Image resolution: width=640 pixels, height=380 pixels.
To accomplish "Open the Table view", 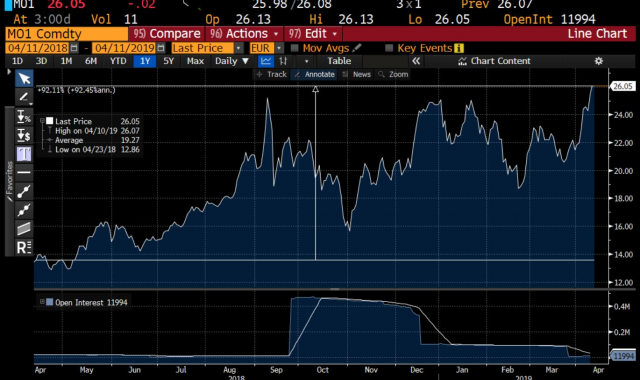I will [339, 61].
